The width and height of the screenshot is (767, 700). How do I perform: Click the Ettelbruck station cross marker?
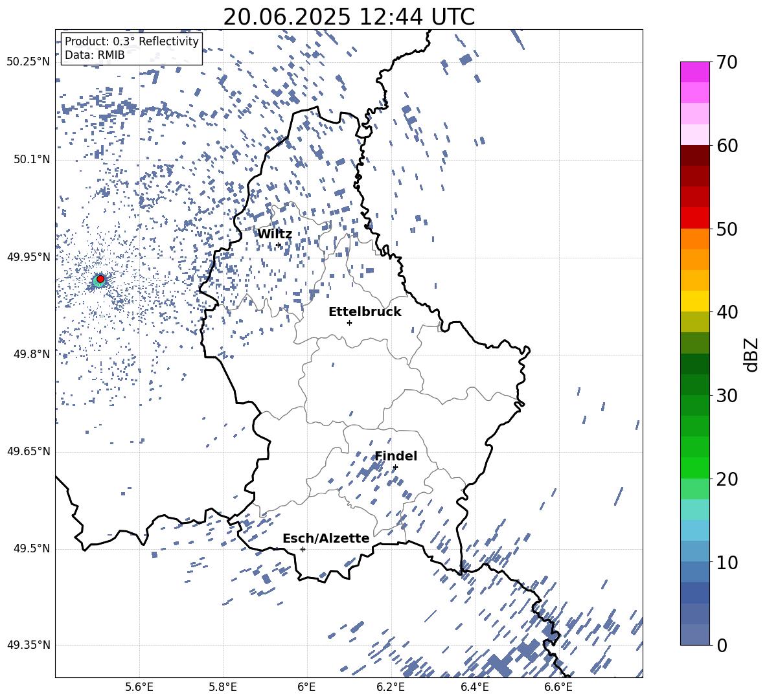349,322
